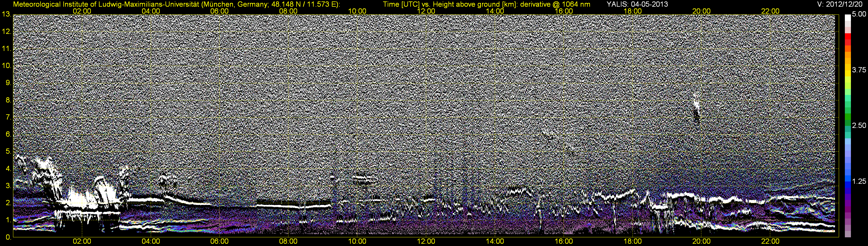This screenshot has width=868, height=246.
Task: Click the 12:00 label on the bottom time axis
Action: tap(426, 242)
